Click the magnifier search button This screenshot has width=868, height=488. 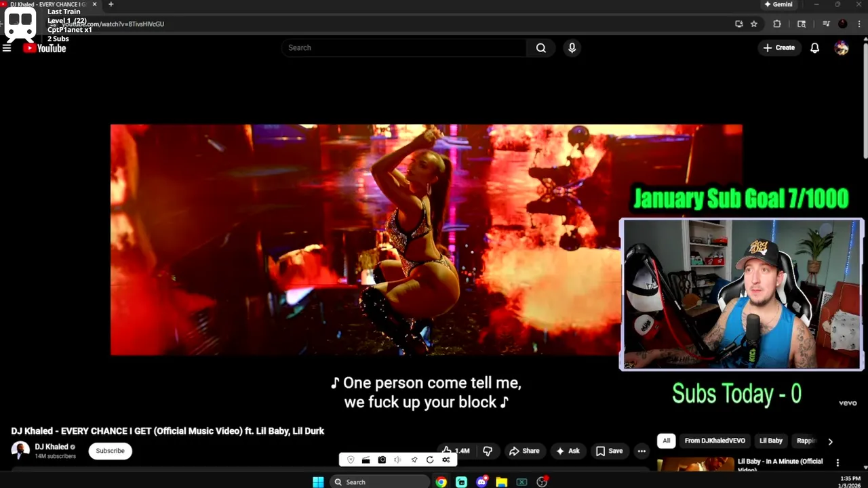[x=541, y=47]
